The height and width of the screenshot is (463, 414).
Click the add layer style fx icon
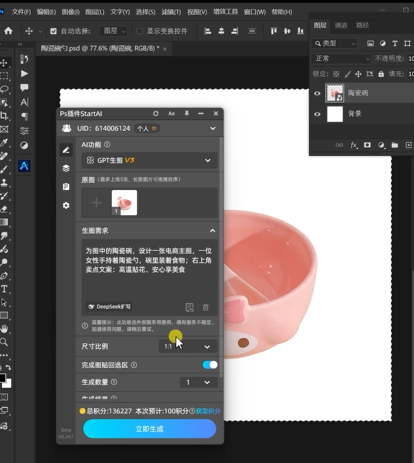coord(354,145)
